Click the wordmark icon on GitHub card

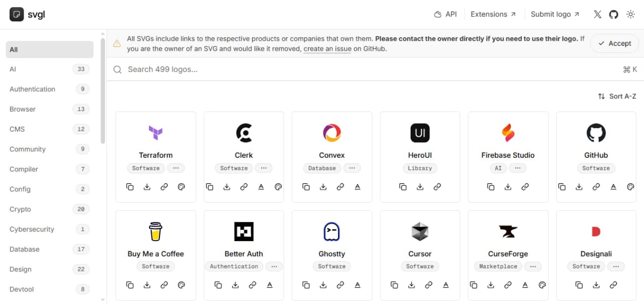[613, 187]
